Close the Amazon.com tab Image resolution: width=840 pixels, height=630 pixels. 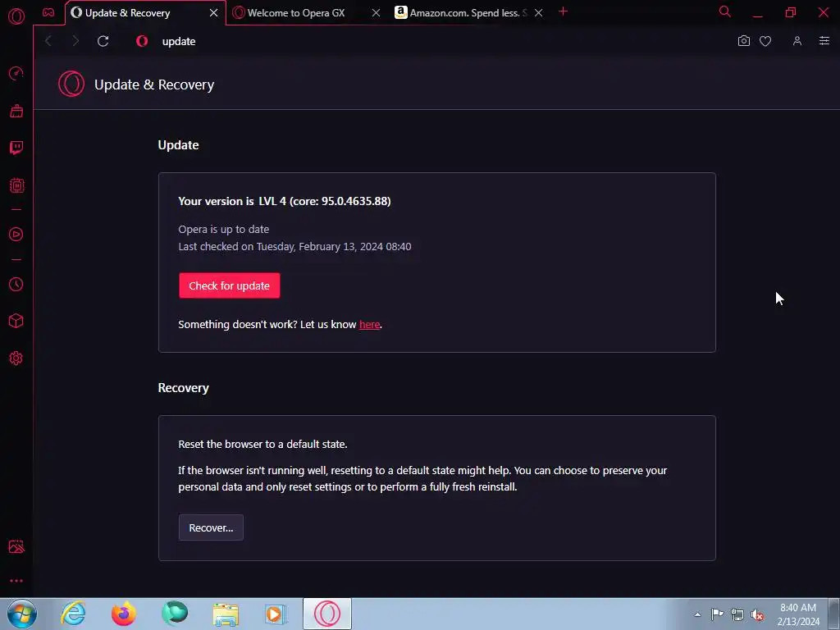coord(539,13)
